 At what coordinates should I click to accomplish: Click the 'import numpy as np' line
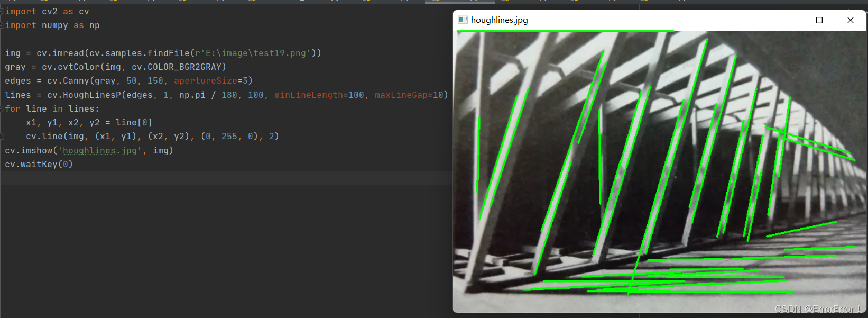[x=52, y=25]
